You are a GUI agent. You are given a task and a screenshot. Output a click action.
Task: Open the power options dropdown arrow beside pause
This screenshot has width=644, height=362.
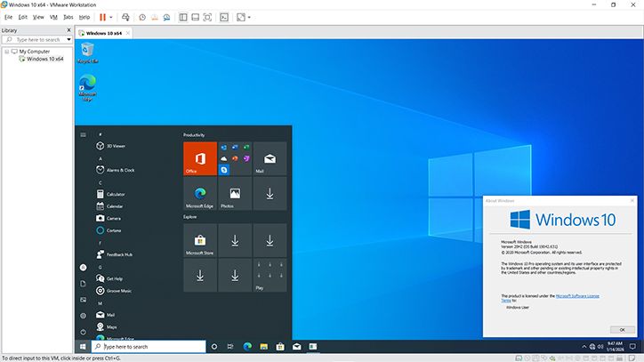pyautogui.click(x=111, y=17)
